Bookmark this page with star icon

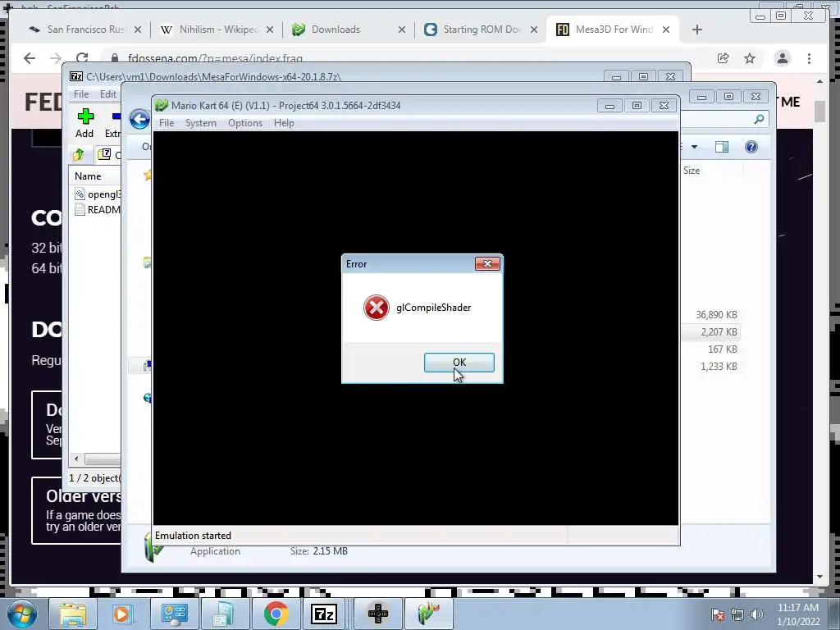tap(750, 58)
